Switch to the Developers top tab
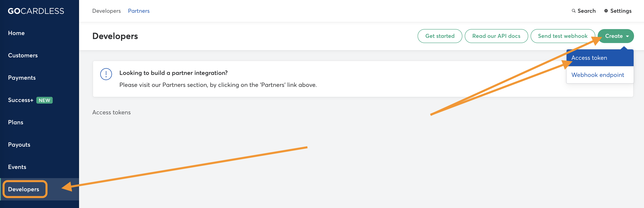The image size is (644, 208). tap(106, 11)
